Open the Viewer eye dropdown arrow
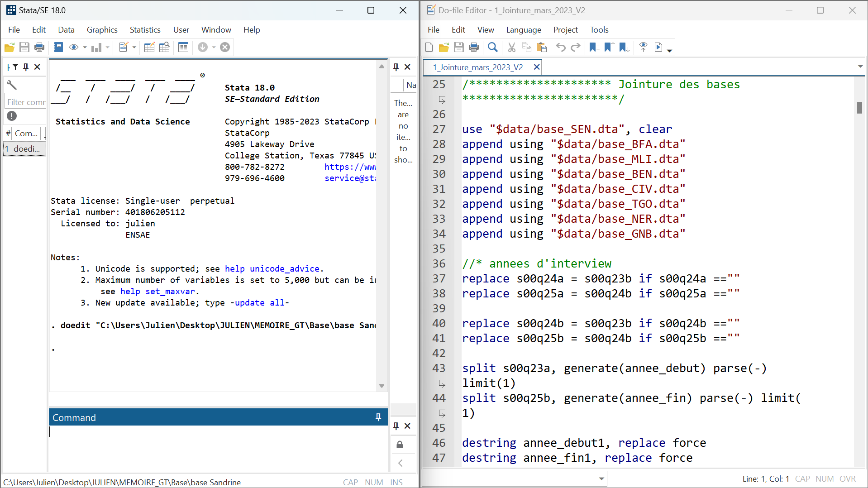This screenshot has width=868, height=488. pyautogui.click(x=85, y=48)
